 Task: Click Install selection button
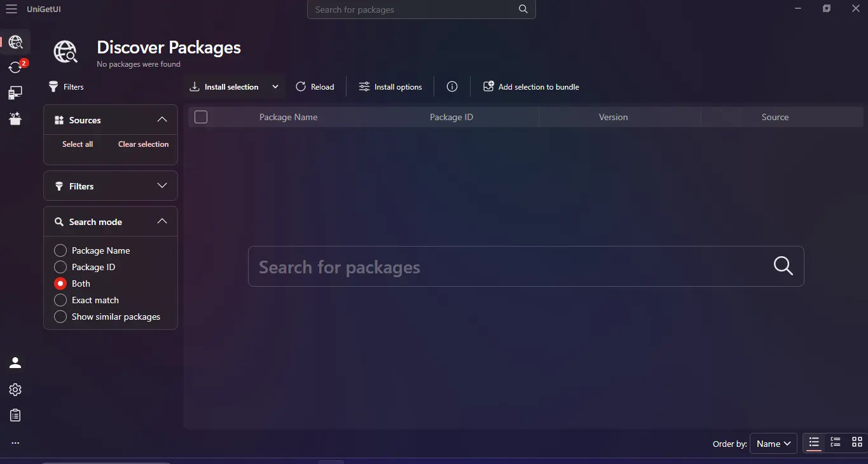tap(225, 86)
